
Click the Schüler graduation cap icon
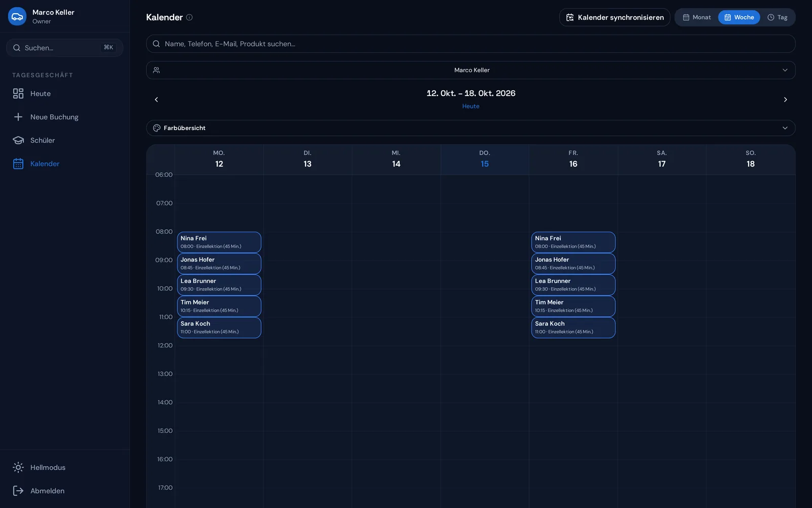tap(18, 140)
